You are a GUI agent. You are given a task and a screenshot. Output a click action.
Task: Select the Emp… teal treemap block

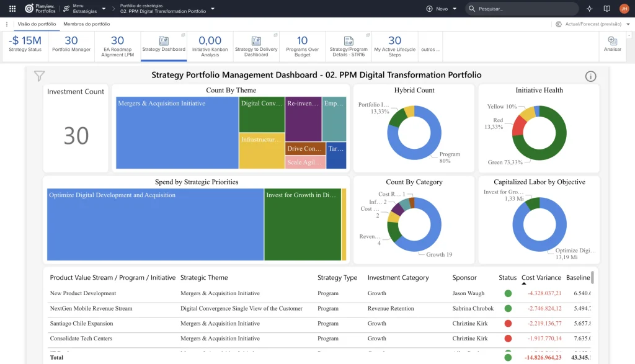coord(334,119)
